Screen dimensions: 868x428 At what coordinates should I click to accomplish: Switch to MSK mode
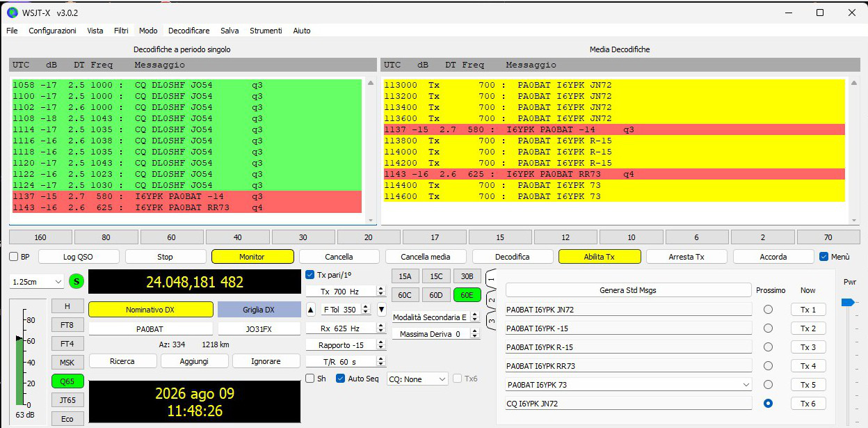[x=67, y=363]
